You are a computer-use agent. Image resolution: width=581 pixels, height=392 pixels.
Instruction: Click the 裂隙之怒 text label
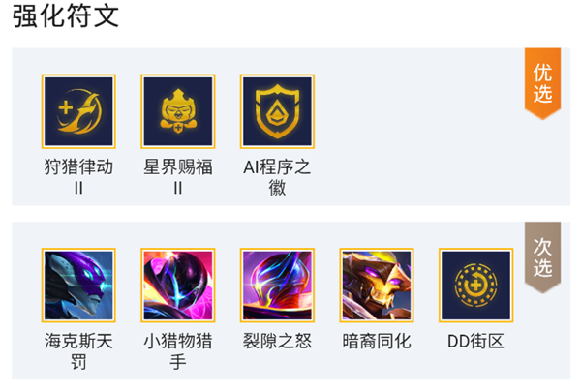(x=277, y=341)
